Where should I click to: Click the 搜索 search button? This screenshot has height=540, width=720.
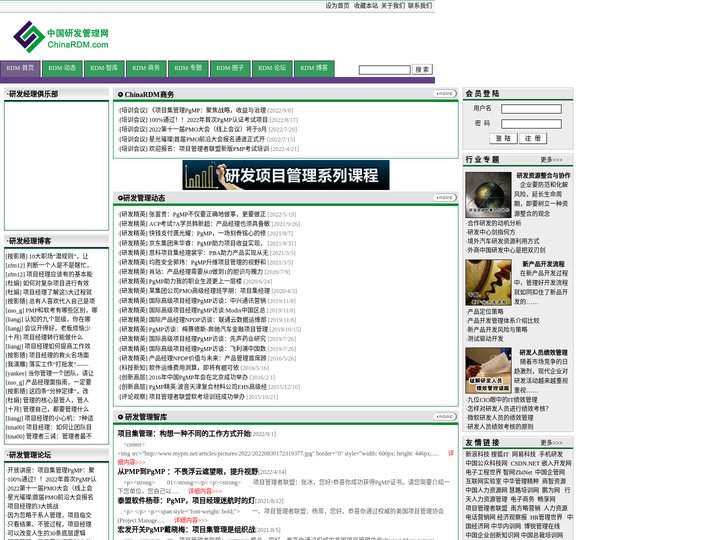[422, 70]
